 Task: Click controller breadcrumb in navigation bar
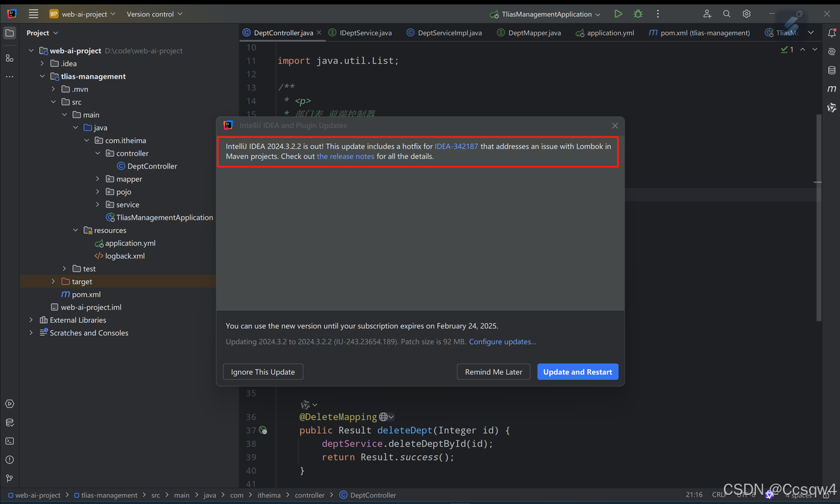coord(310,495)
